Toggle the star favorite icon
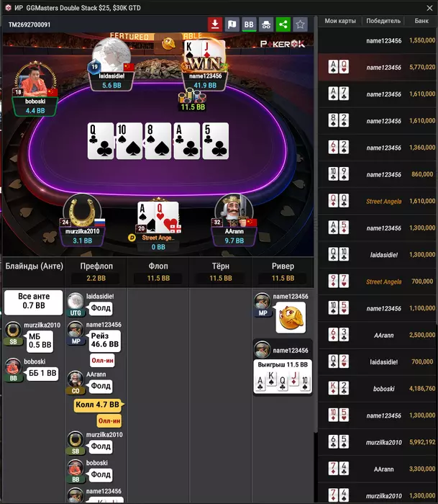 (x=300, y=24)
